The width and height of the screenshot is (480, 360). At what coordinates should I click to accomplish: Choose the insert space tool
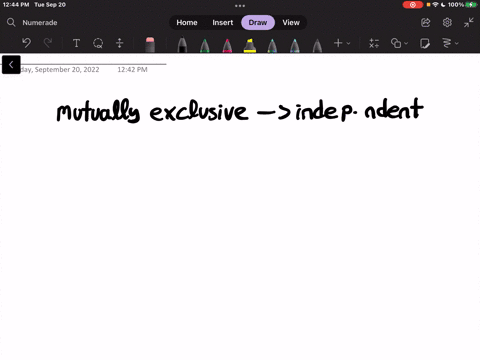[x=119, y=43]
